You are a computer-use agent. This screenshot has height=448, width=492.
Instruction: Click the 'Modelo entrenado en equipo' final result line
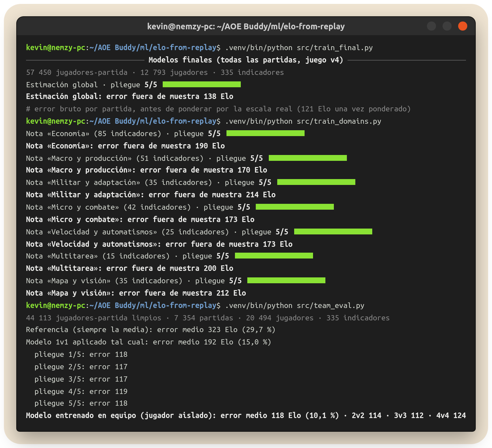point(246,415)
